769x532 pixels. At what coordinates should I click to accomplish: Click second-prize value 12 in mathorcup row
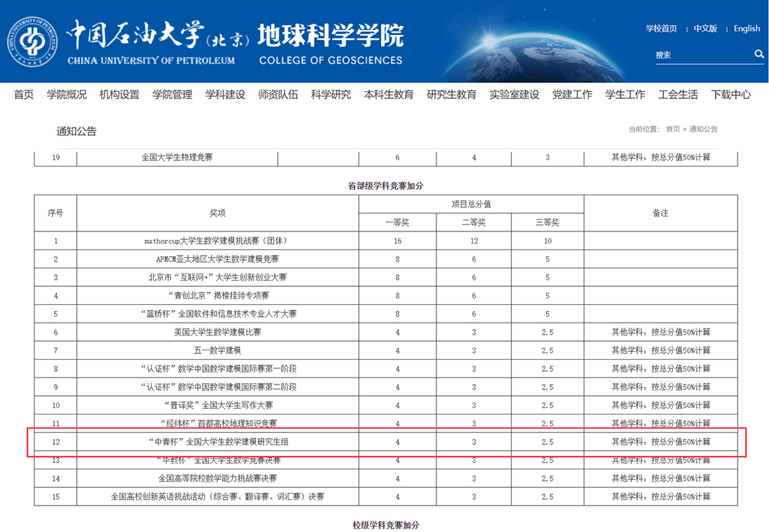click(474, 241)
